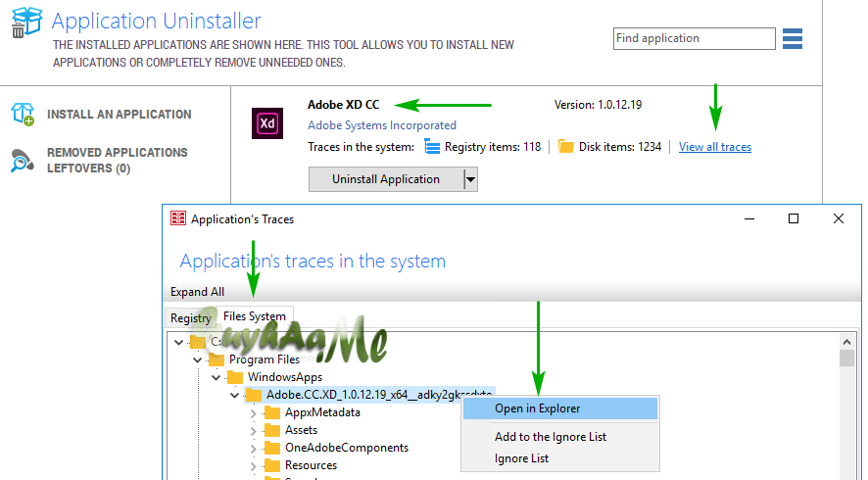Close the Application's Traces window

tap(839, 218)
